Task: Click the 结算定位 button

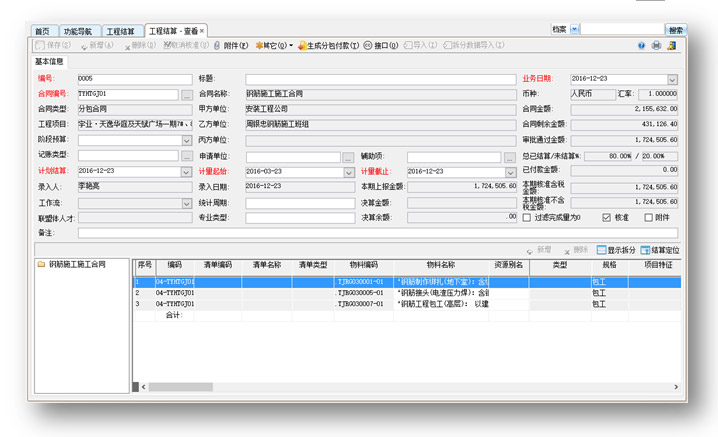Action: tap(660, 250)
